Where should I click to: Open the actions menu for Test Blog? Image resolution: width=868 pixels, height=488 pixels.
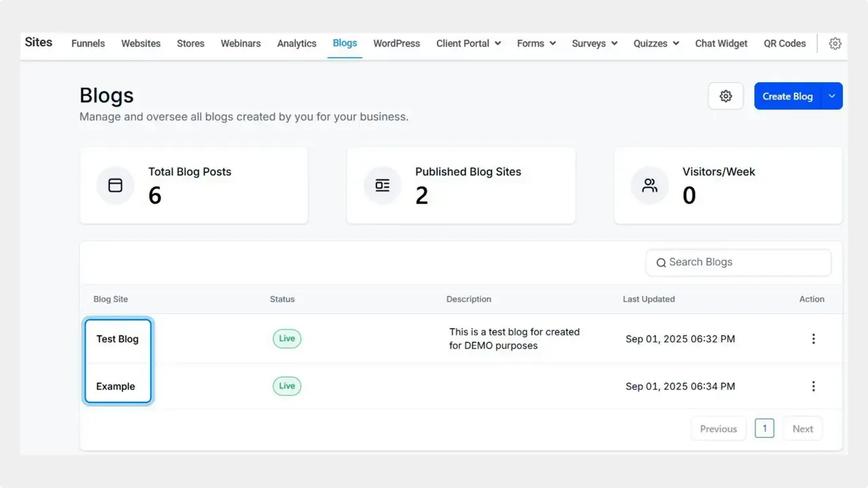813,339
